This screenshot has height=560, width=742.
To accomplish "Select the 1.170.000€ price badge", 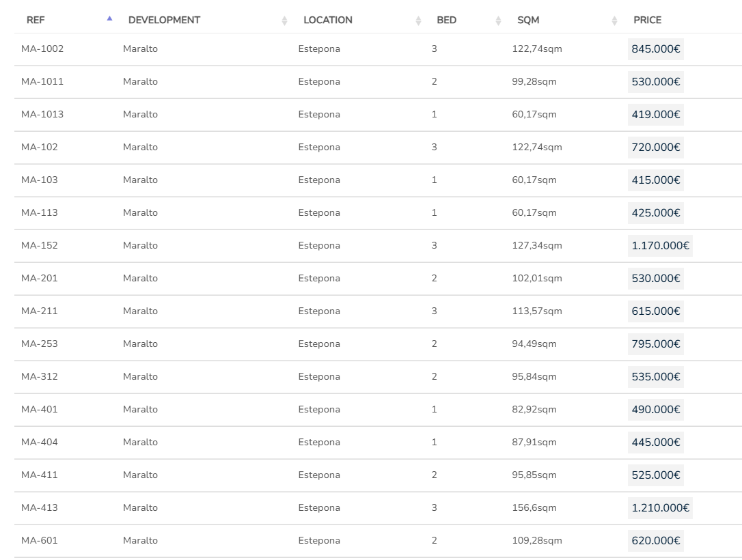I will coord(660,246).
